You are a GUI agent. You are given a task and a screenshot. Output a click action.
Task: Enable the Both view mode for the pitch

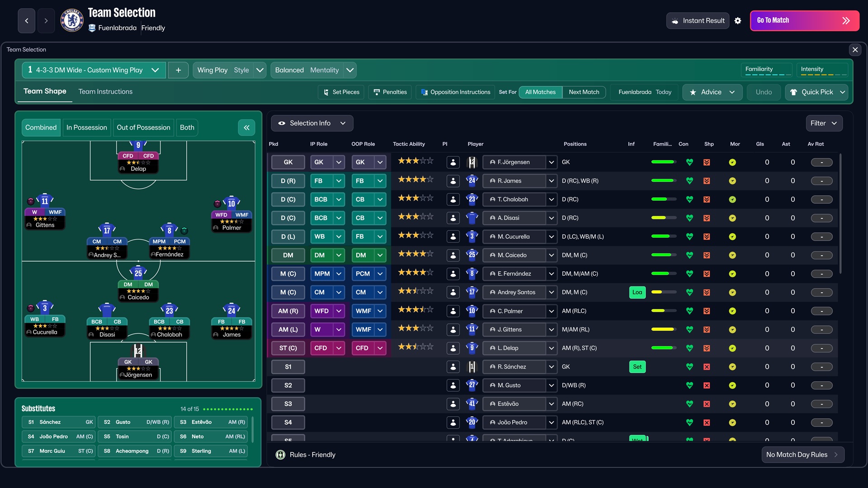coord(187,127)
